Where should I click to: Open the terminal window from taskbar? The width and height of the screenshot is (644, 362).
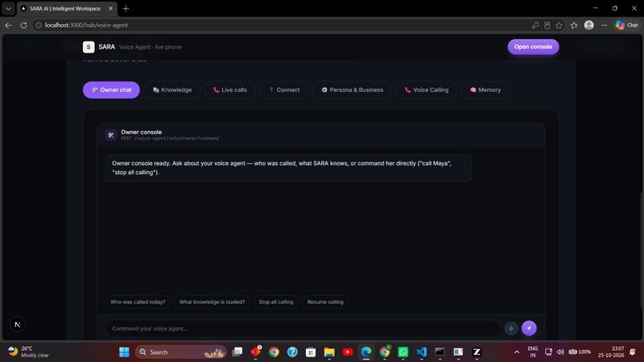point(439,352)
